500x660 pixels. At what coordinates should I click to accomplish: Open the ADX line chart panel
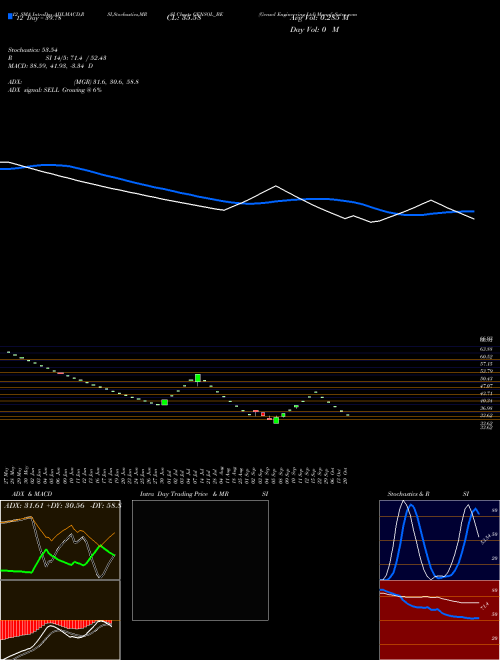pos(60,540)
